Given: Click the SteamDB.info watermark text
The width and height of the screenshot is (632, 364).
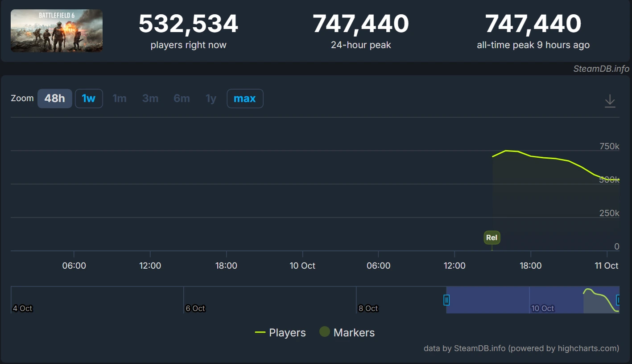Looking at the screenshot, I should (601, 69).
